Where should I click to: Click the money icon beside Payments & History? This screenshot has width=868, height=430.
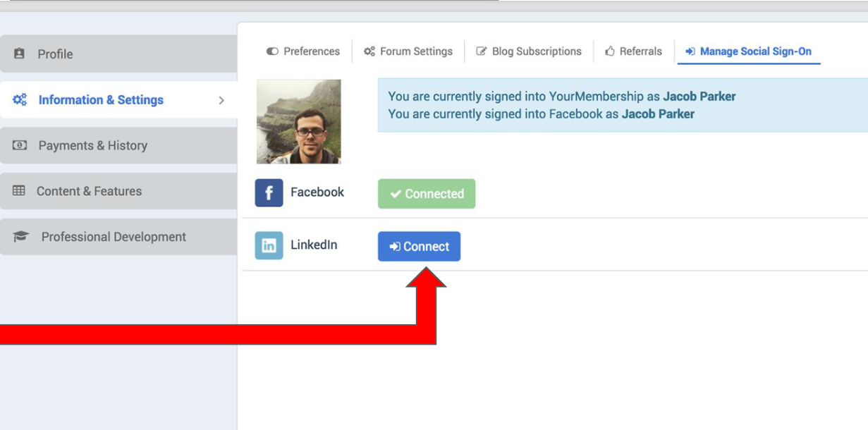click(20, 145)
